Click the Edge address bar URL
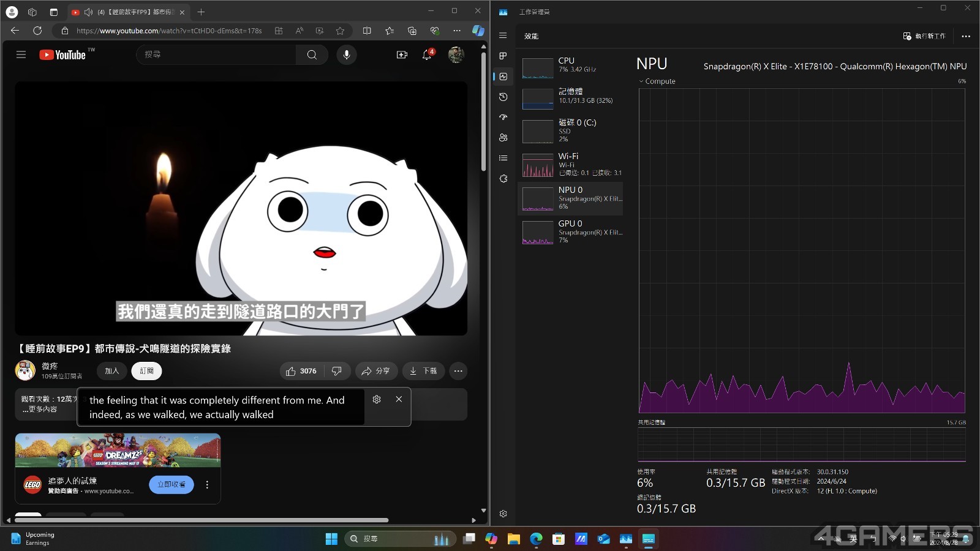The height and width of the screenshot is (551, 980). [169, 31]
